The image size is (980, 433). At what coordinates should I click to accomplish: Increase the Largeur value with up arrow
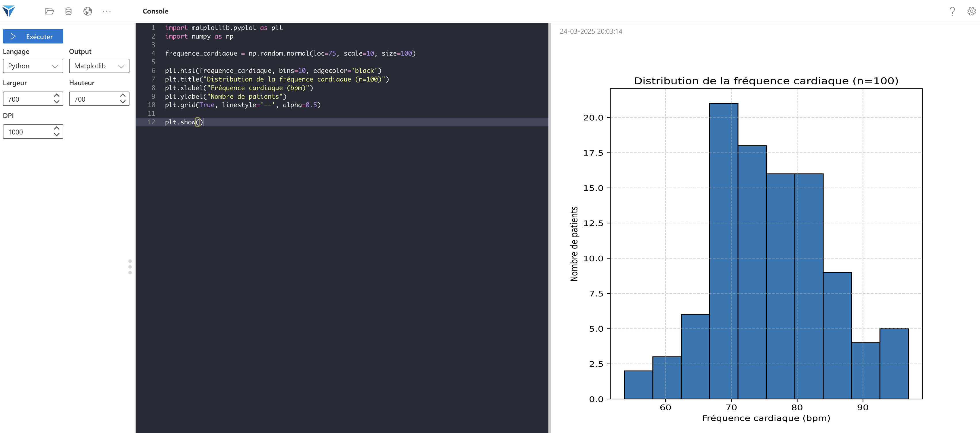pos(57,96)
